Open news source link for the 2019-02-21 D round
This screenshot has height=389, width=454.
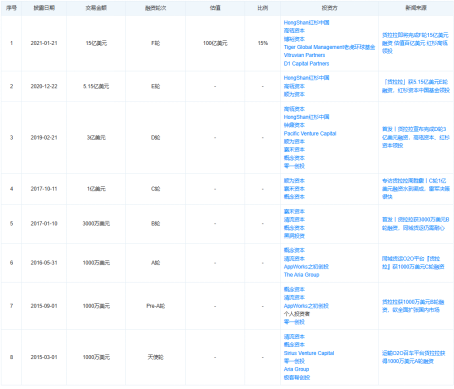coord(416,137)
